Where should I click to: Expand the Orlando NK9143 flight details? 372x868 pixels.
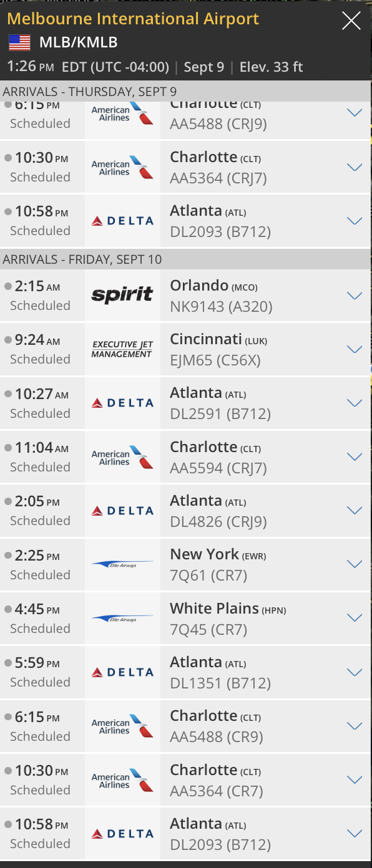tap(355, 296)
